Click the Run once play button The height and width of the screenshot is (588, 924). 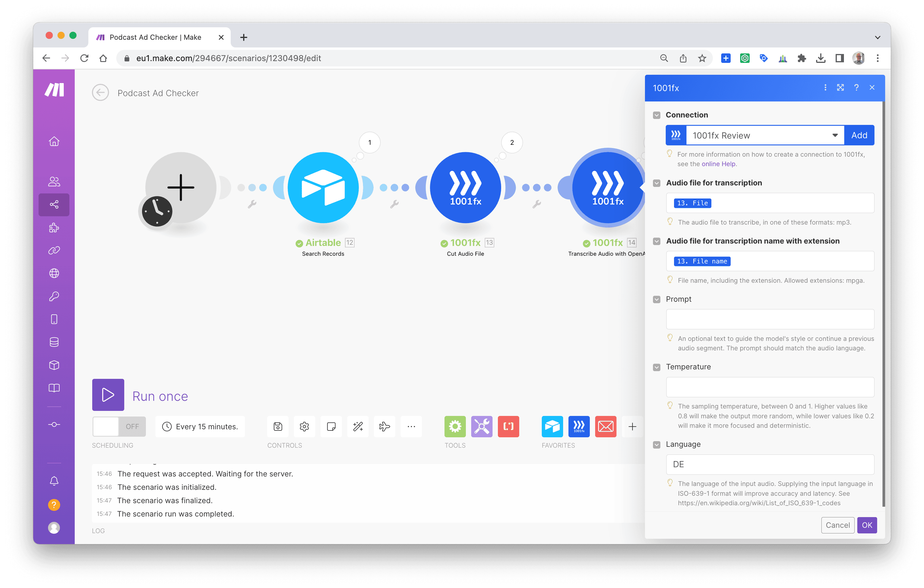tap(108, 395)
